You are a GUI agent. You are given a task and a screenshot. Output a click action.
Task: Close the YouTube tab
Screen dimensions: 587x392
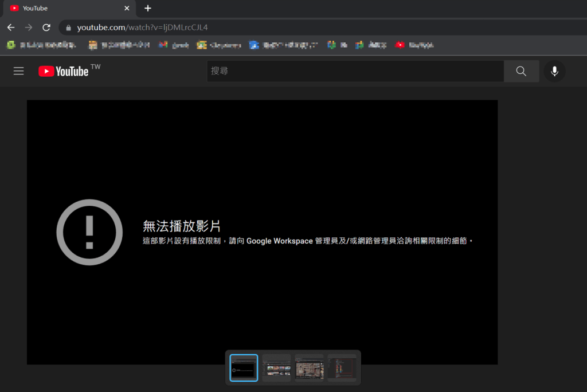point(127,8)
